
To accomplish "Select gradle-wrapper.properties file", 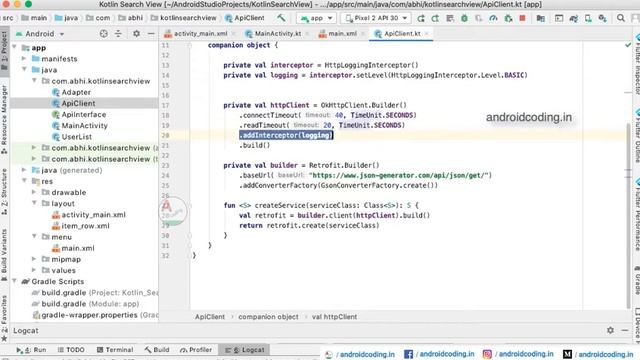I will (95, 315).
